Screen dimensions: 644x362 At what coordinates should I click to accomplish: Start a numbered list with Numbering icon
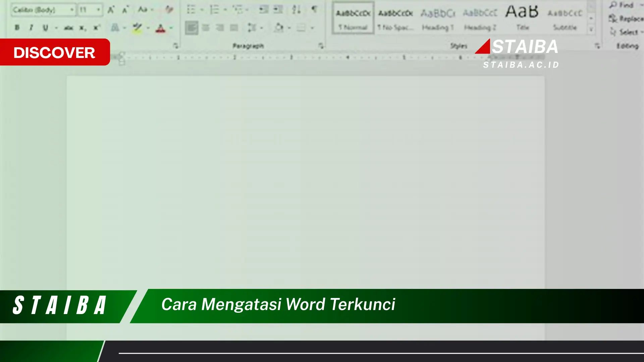coord(215,10)
